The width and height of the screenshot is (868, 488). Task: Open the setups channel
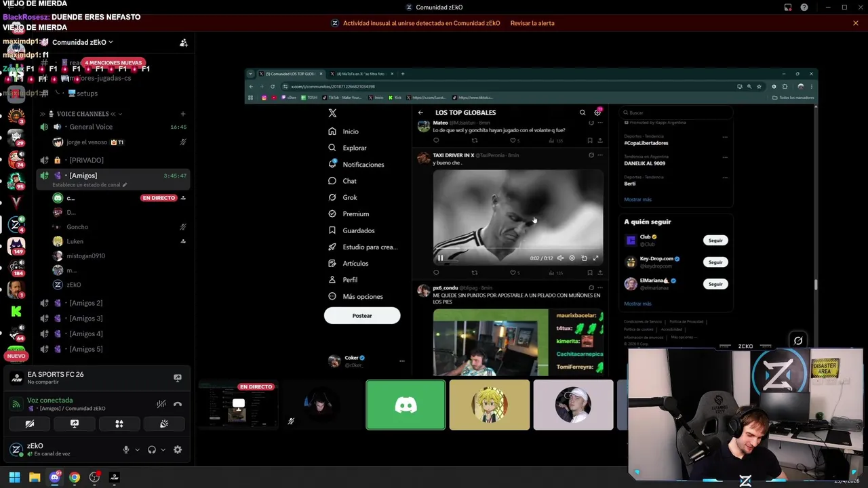(87, 94)
